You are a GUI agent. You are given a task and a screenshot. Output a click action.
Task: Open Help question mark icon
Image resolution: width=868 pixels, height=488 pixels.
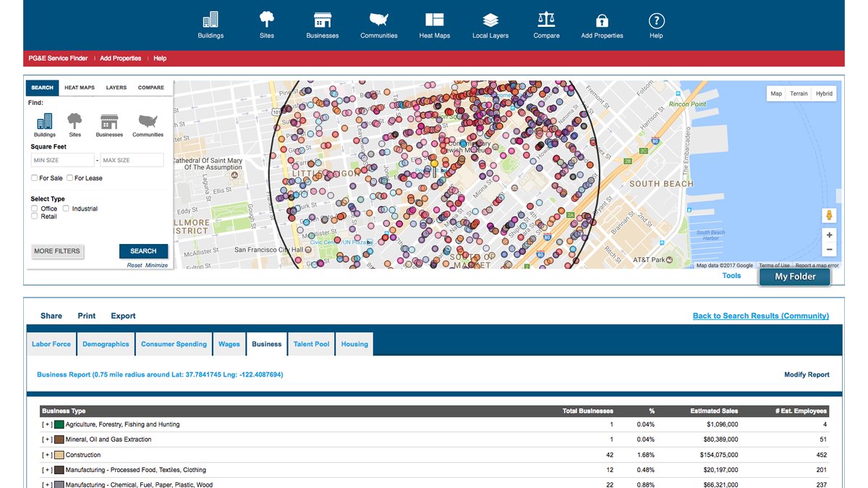click(x=656, y=20)
